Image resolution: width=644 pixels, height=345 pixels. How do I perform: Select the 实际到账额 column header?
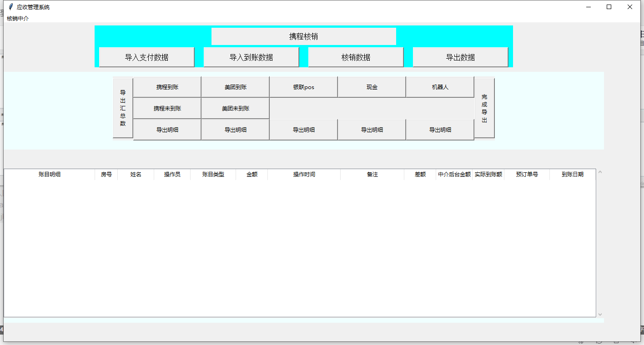click(x=488, y=175)
